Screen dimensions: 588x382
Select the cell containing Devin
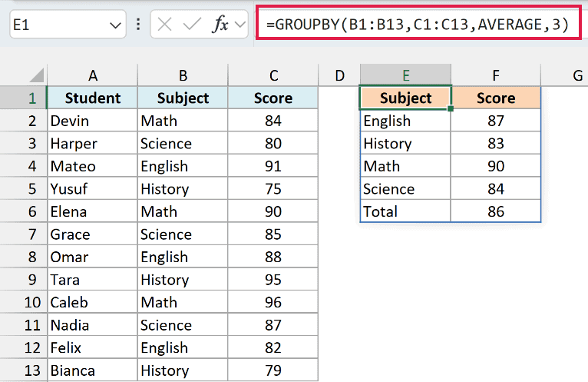click(93, 121)
